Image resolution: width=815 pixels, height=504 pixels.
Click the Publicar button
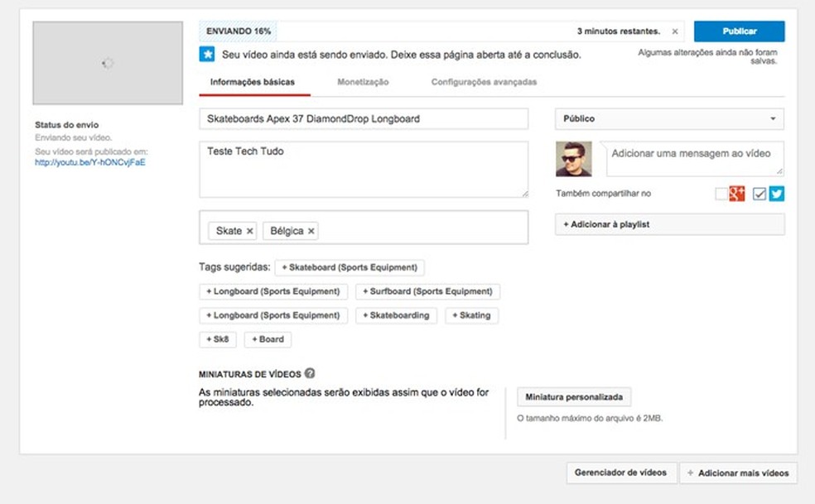point(739,31)
